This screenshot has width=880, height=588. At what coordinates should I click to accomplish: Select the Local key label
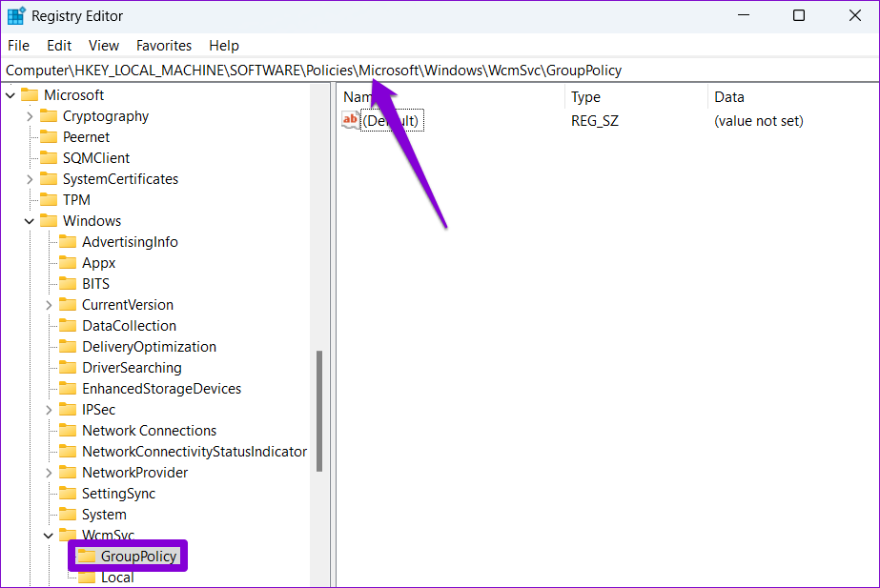(x=117, y=578)
